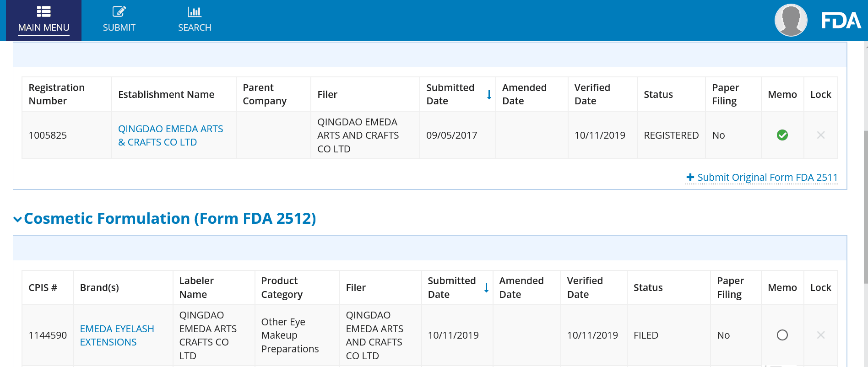Viewport: 868px width, 367px height.
Task: Click the CPIS number 1144590 cell
Action: click(x=48, y=335)
